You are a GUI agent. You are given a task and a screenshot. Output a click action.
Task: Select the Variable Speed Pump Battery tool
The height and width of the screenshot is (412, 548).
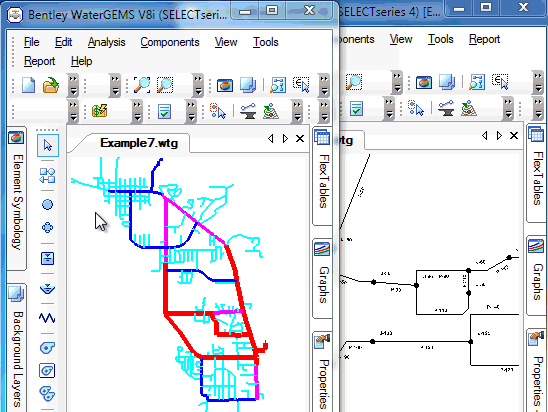coord(47,394)
